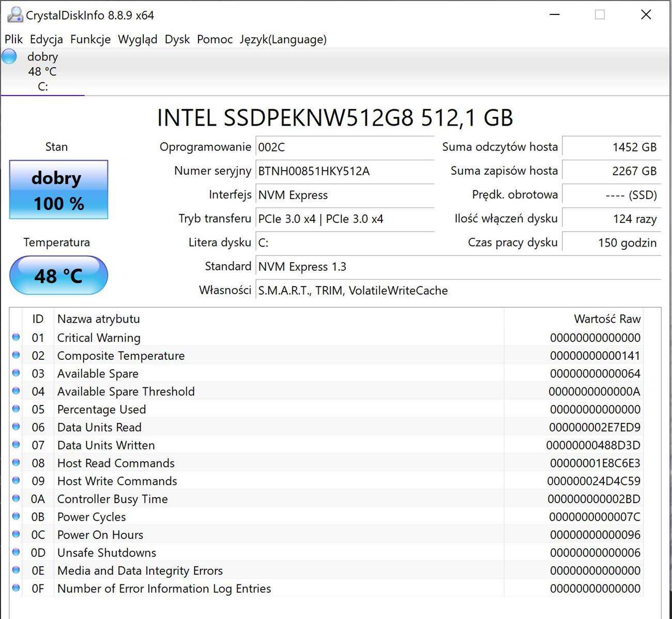Click the status dot beside Composite Temperature
Image resolution: width=672 pixels, height=619 pixels.
tap(16, 355)
